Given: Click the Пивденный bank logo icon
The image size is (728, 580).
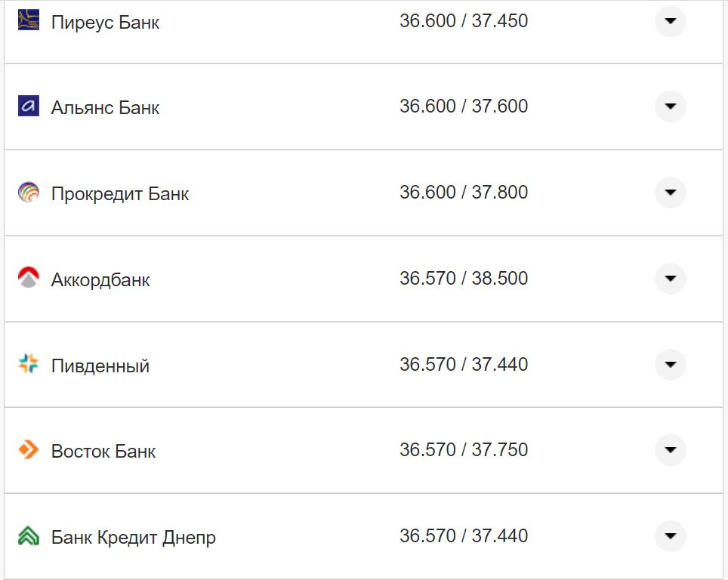Looking at the screenshot, I should [26, 364].
